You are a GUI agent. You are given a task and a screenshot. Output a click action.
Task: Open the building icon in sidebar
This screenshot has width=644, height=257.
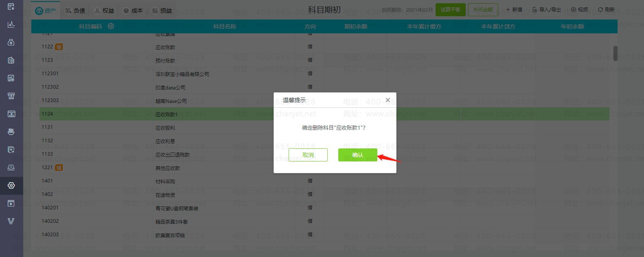[x=11, y=60]
